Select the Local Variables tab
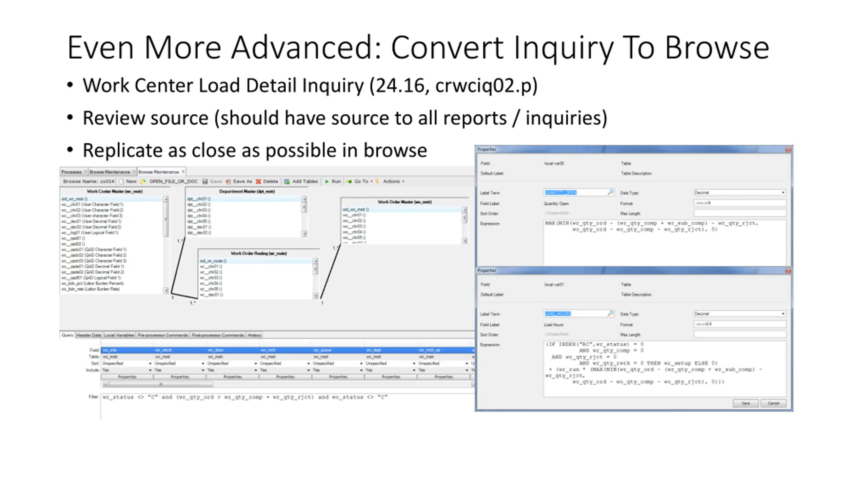 (119, 335)
